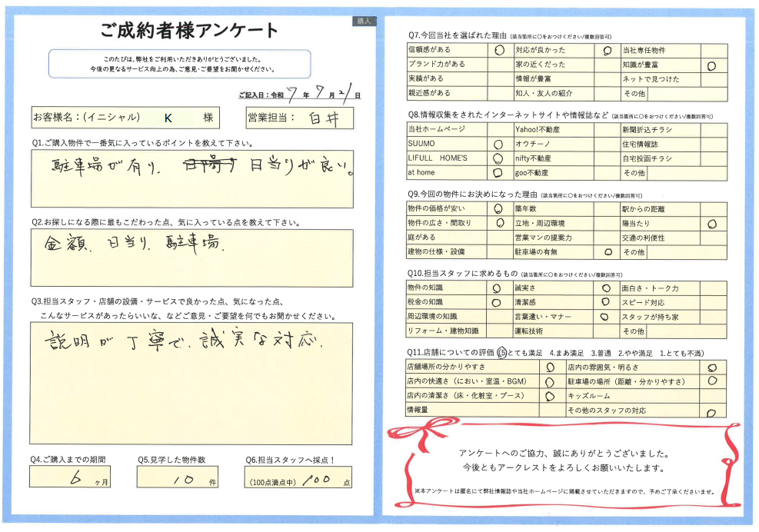Click the 購入 tab label at top
759x532 pixels.
click(364, 21)
